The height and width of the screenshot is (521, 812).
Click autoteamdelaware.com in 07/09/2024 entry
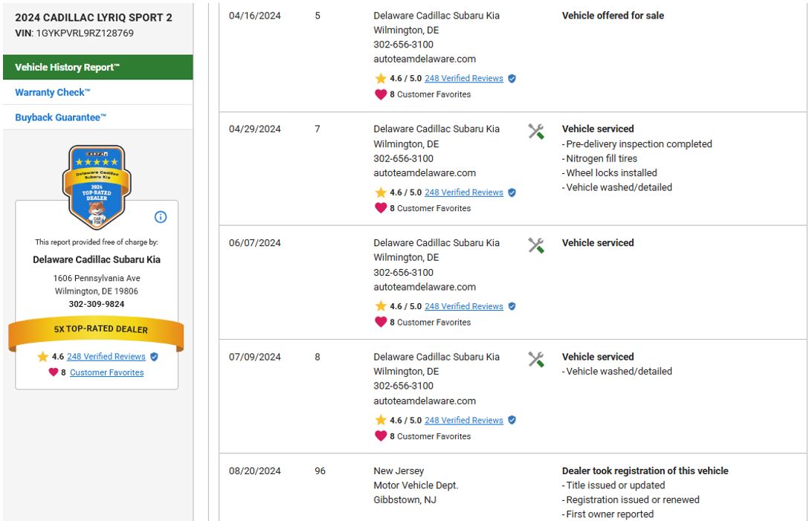click(x=425, y=401)
